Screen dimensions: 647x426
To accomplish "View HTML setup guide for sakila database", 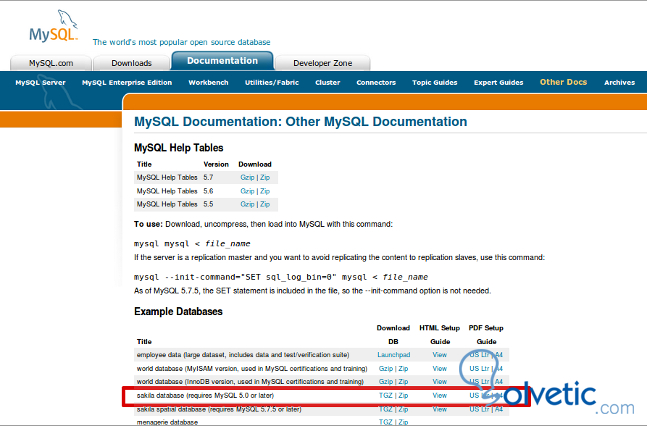I will coord(439,395).
